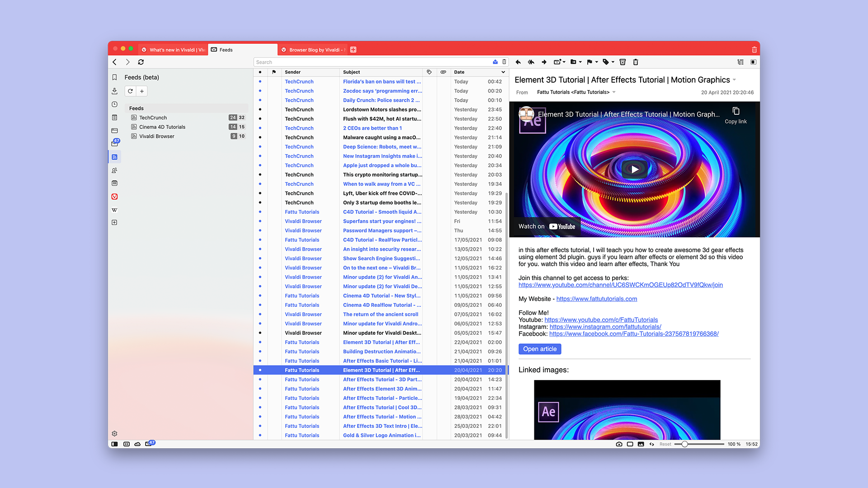Toggle the sync cloud status icon
868x488 pixels.
137,444
